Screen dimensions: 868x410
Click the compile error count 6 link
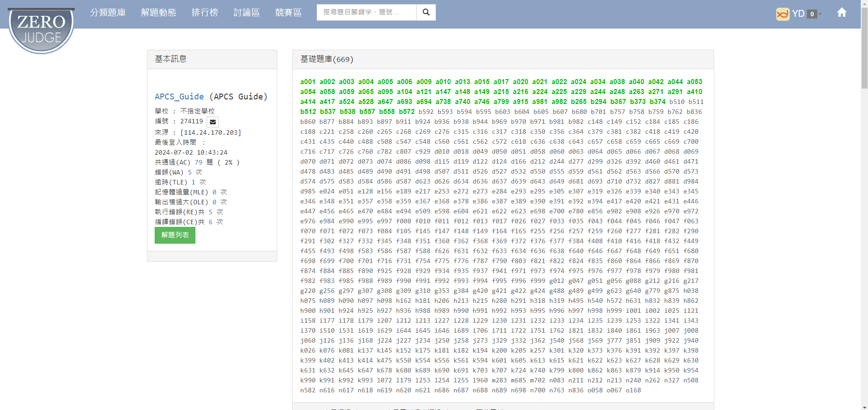click(210, 222)
